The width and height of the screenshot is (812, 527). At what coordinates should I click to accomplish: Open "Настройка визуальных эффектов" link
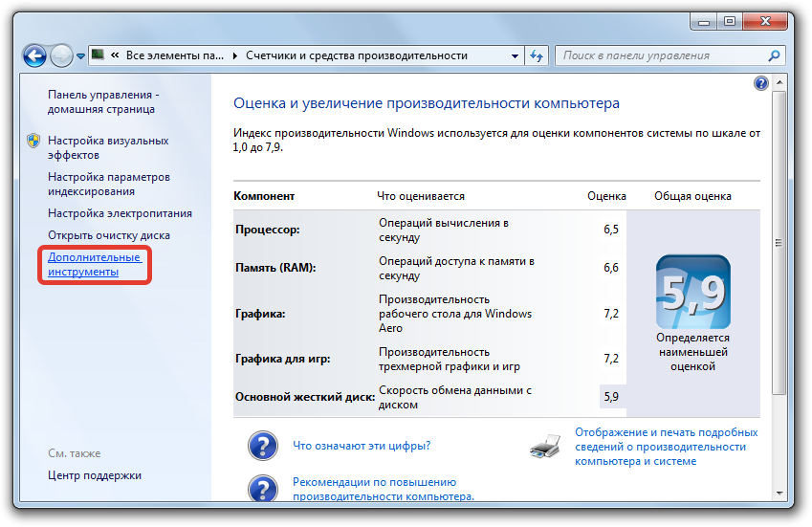107,147
